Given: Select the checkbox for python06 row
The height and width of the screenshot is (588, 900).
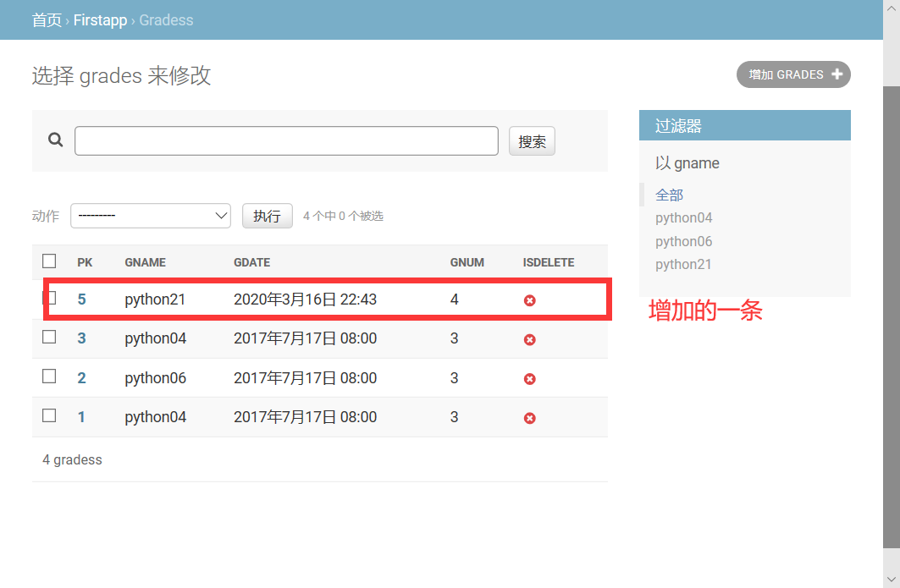Looking at the screenshot, I should 49,376.
